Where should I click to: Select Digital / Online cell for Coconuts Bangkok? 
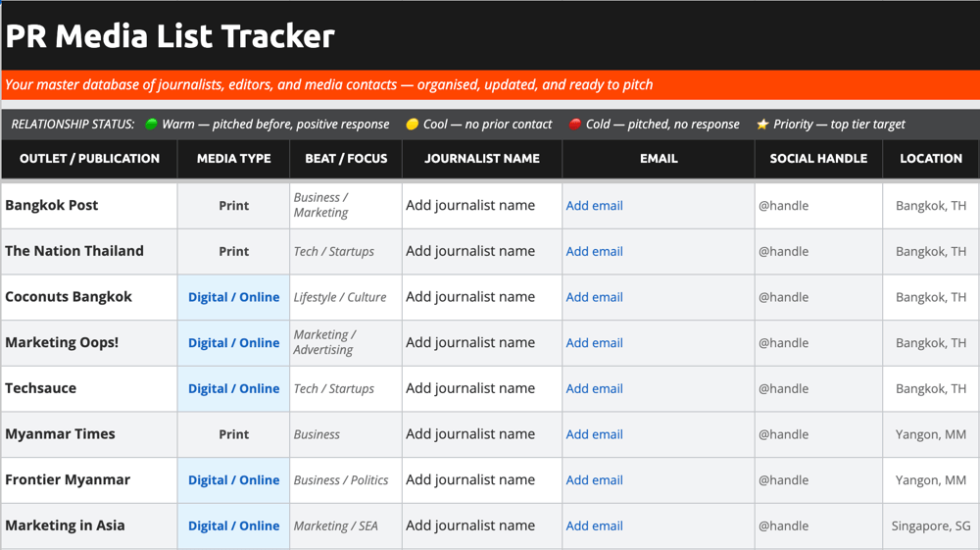tap(234, 297)
